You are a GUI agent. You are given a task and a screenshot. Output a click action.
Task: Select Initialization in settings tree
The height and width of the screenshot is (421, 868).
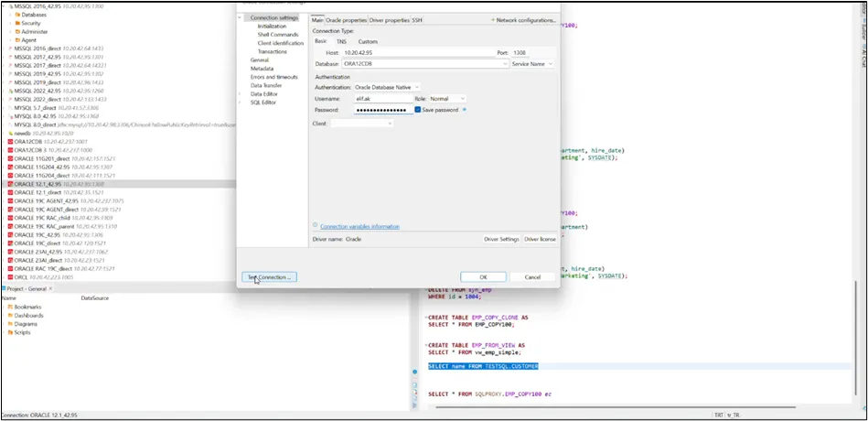tap(272, 26)
